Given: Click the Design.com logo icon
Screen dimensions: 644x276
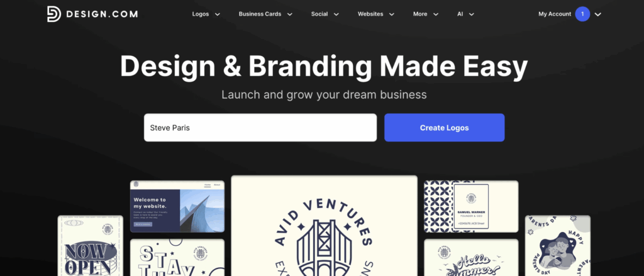Looking at the screenshot, I should pyautogui.click(x=54, y=14).
